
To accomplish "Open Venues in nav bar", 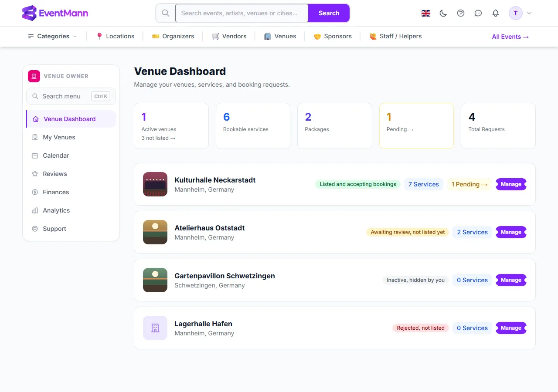I will [x=280, y=36].
